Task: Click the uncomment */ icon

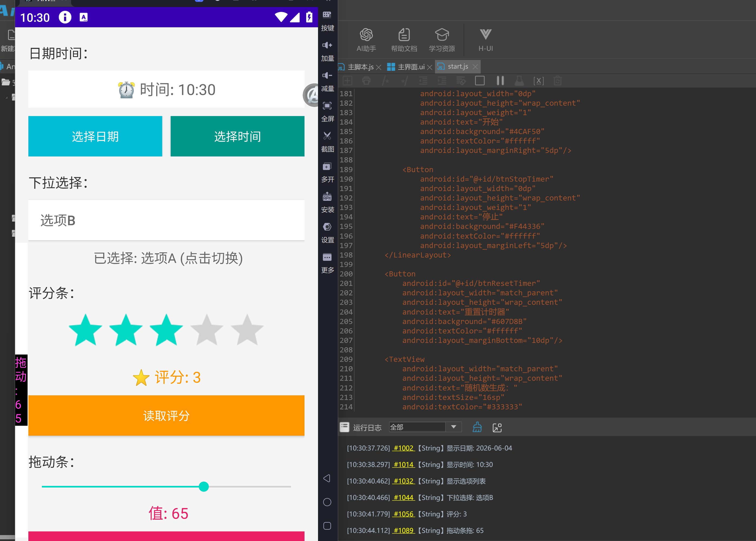Action: (404, 81)
